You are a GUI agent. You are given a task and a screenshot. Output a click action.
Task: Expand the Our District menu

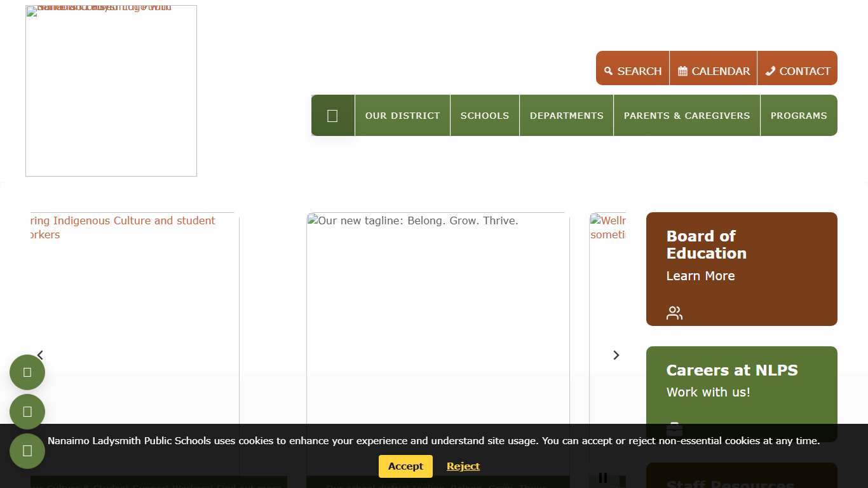coord(402,116)
